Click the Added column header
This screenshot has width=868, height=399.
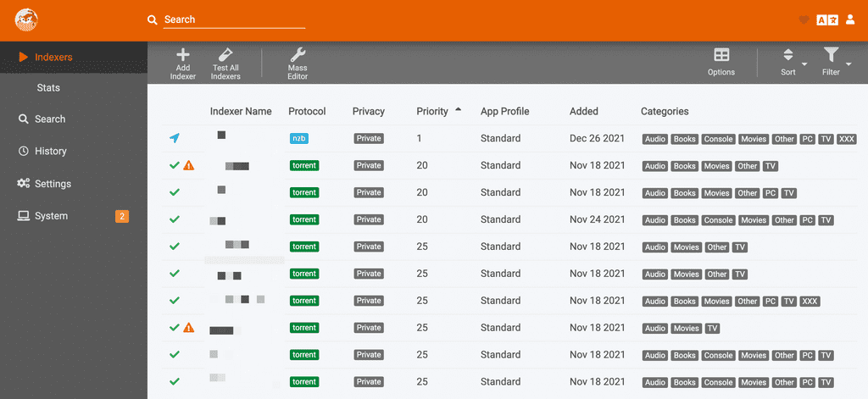coord(583,111)
